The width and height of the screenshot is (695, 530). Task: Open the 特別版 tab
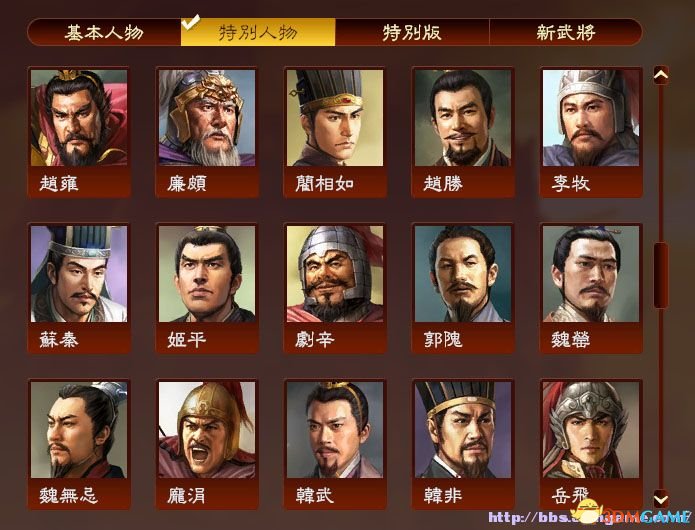(412, 32)
